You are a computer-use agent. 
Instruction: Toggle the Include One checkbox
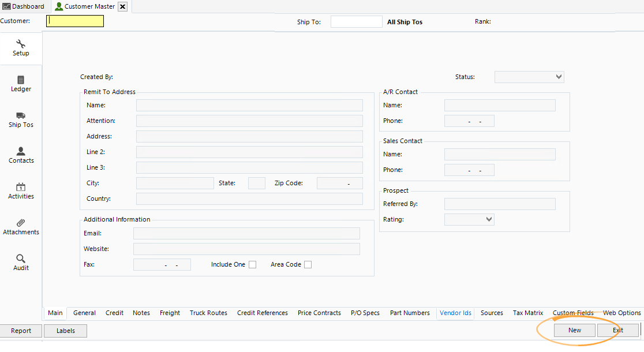click(252, 265)
